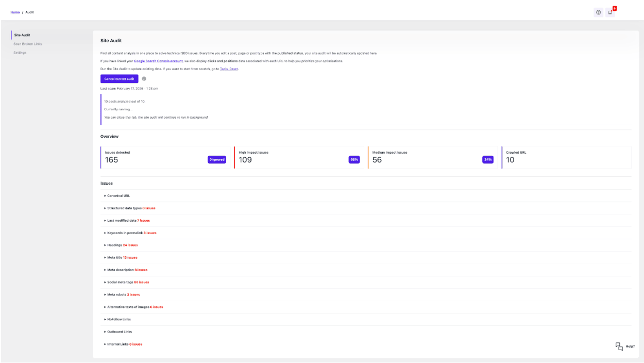The height and width of the screenshot is (363, 644).
Task: Click the Medium impact issues 56 count
Action: 377,160
